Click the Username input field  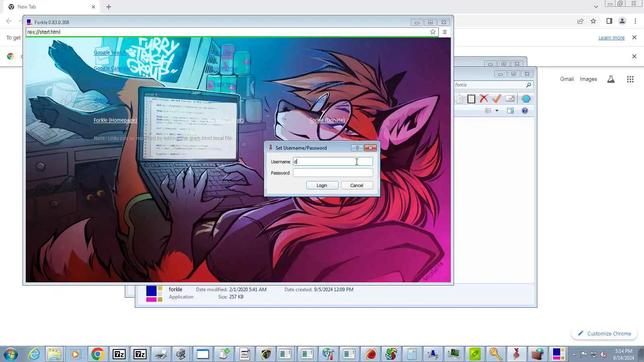333,162
